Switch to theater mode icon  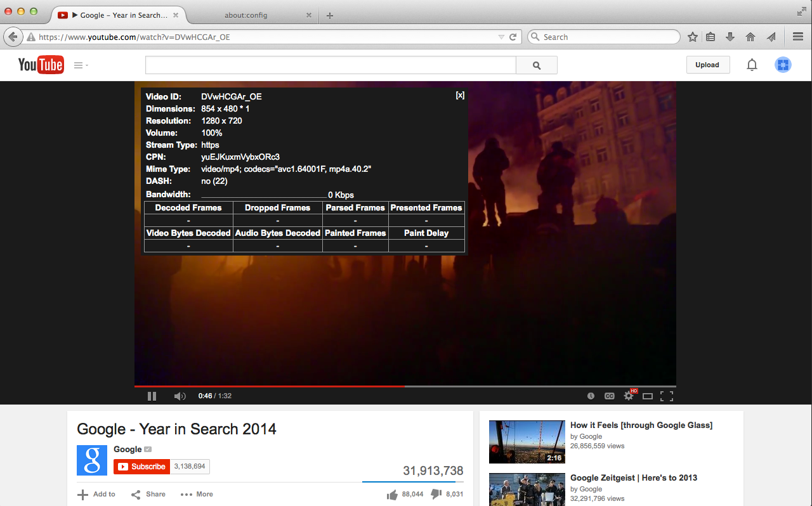click(648, 396)
